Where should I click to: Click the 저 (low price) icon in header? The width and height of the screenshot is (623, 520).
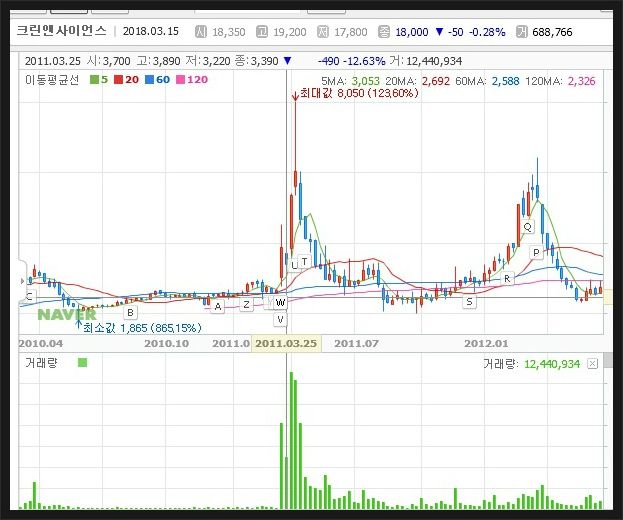coord(323,32)
